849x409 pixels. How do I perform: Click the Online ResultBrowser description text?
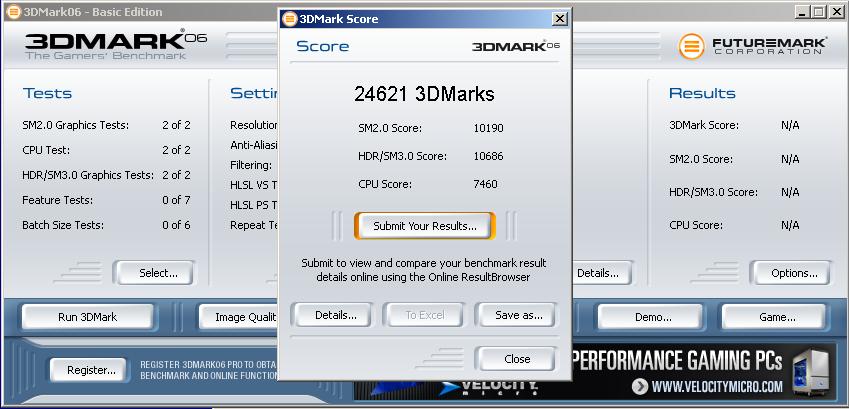pos(423,270)
